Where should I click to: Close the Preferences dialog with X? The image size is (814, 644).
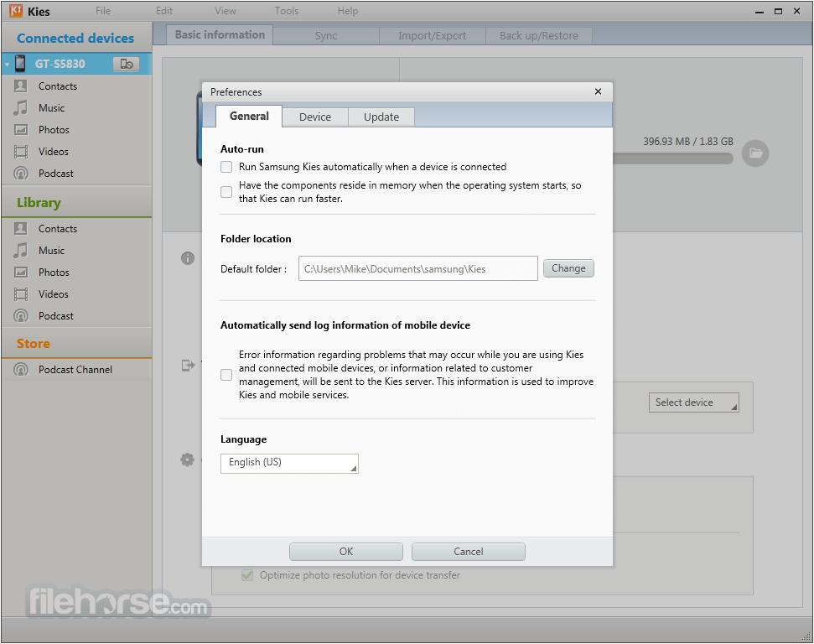pyautogui.click(x=598, y=91)
